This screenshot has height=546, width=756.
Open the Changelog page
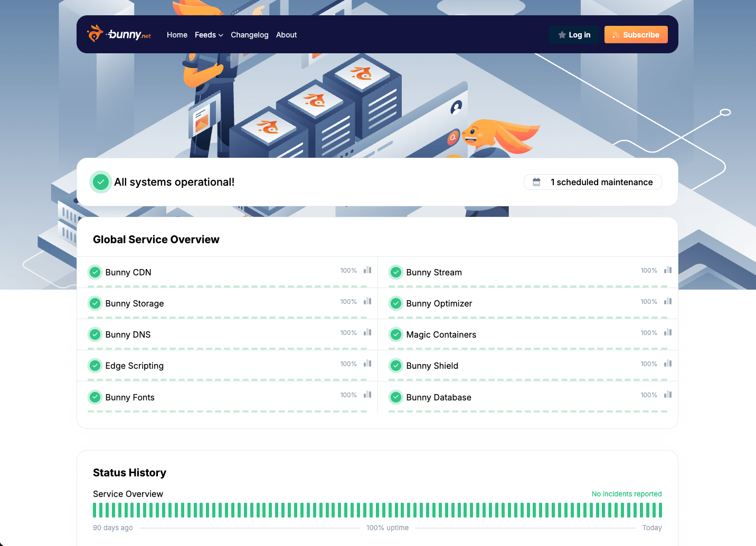pos(249,35)
